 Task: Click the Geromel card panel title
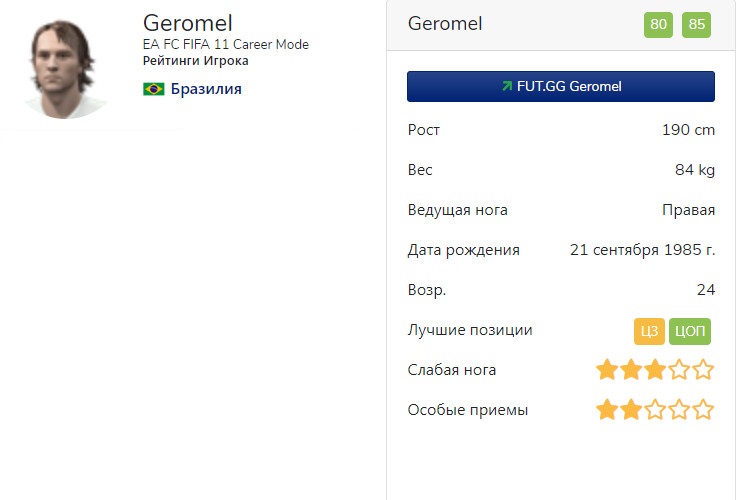pyautogui.click(x=445, y=24)
